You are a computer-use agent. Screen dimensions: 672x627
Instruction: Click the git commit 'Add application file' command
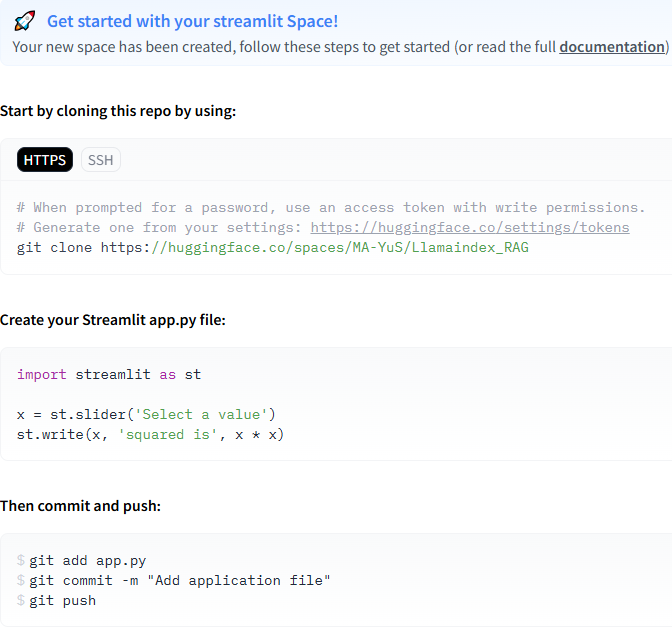coord(180,581)
